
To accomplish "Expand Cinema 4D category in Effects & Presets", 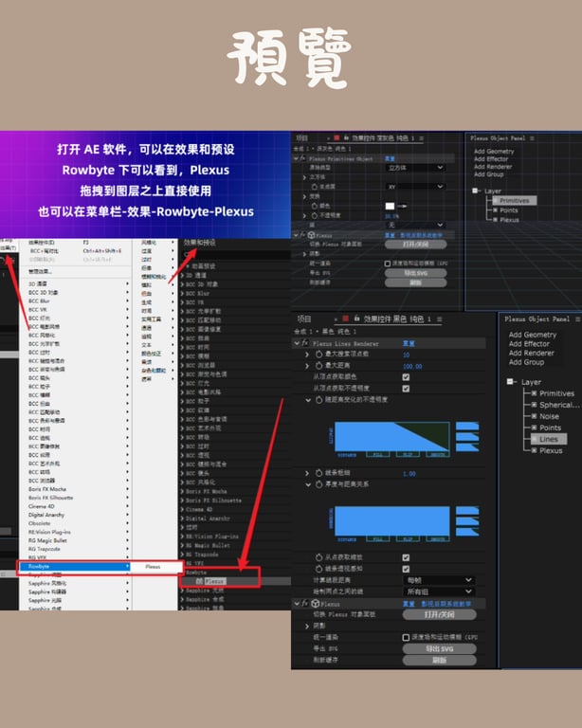I will (182, 509).
